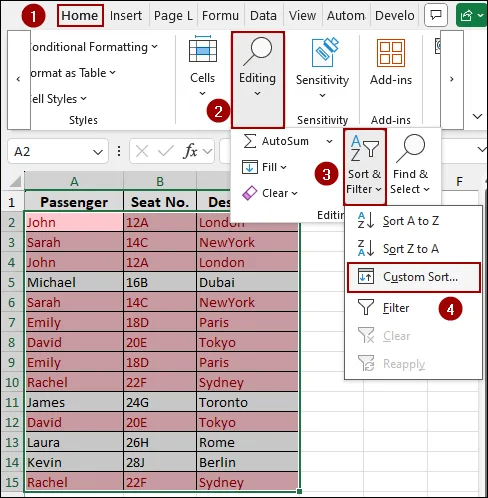Click the disabled Clear filter item
This screenshot has height=498, width=488.
click(x=413, y=336)
